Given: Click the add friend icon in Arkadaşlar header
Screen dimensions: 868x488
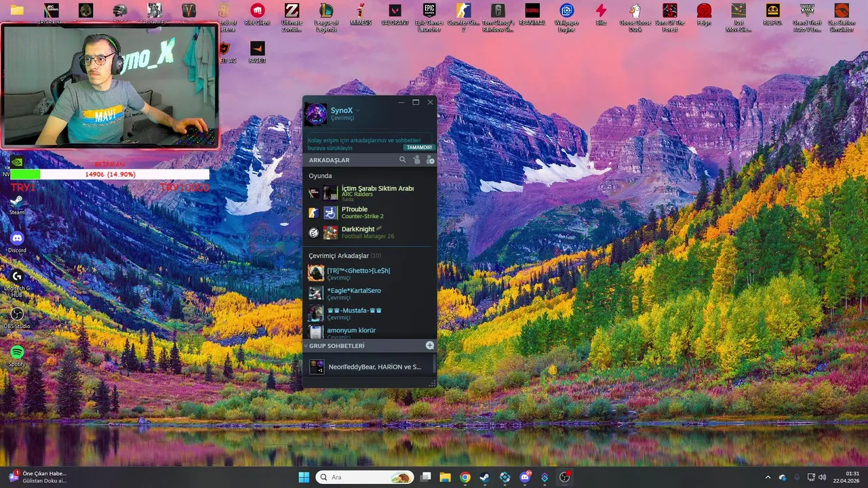Looking at the screenshot, I should coord(430,160).
